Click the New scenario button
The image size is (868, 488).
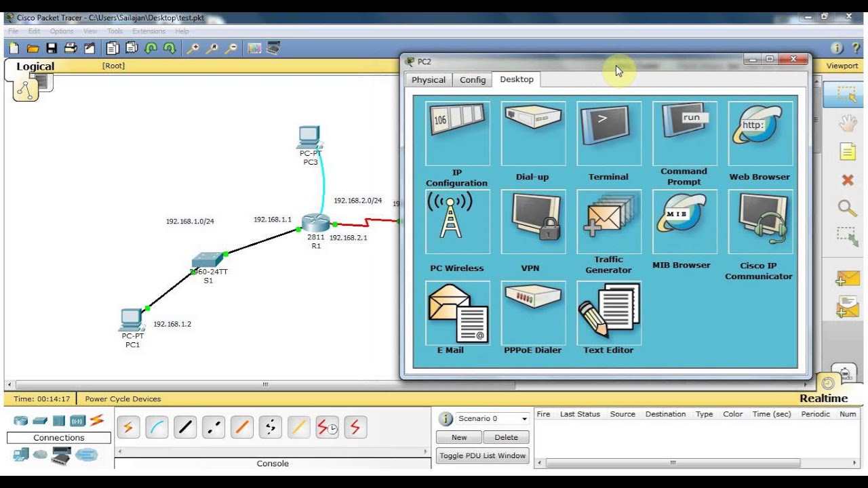459,437
